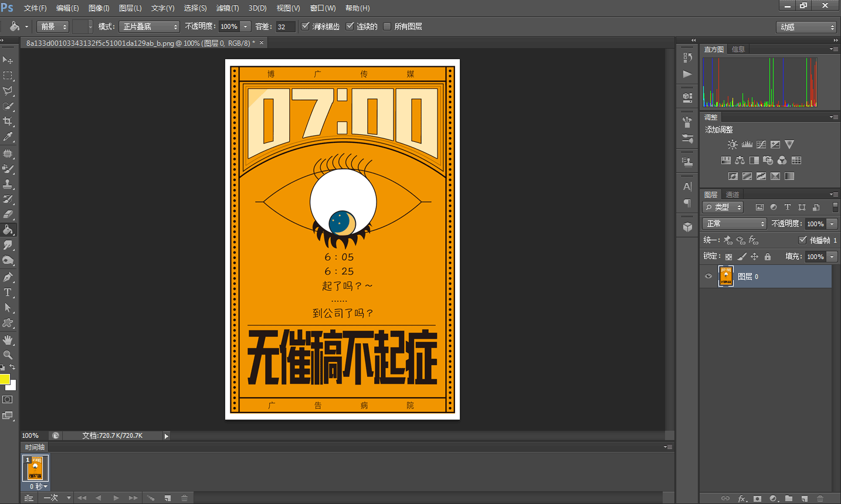This screenshot has width=841, height=504.
Task: Select the Quick Selection tool
Action: tap(8, 106)
